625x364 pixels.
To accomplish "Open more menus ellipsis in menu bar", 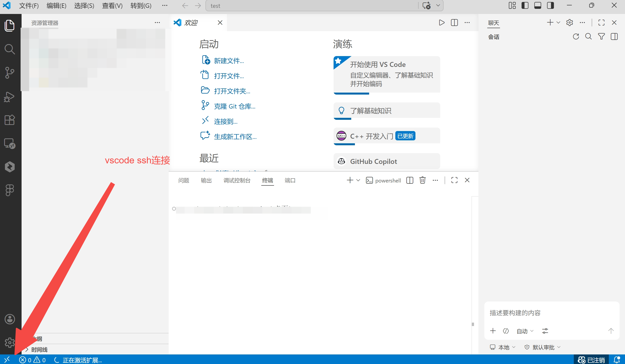I will pos(165,5).
